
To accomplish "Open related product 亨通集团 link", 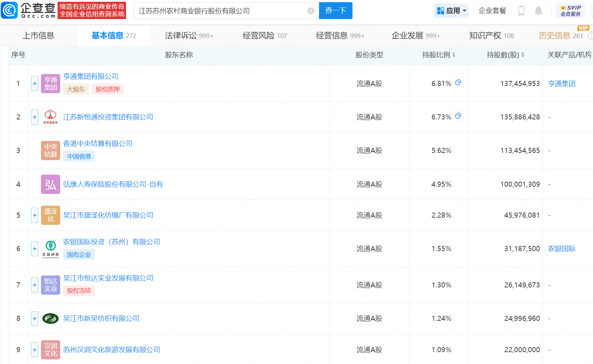I will tap(562, 84).
